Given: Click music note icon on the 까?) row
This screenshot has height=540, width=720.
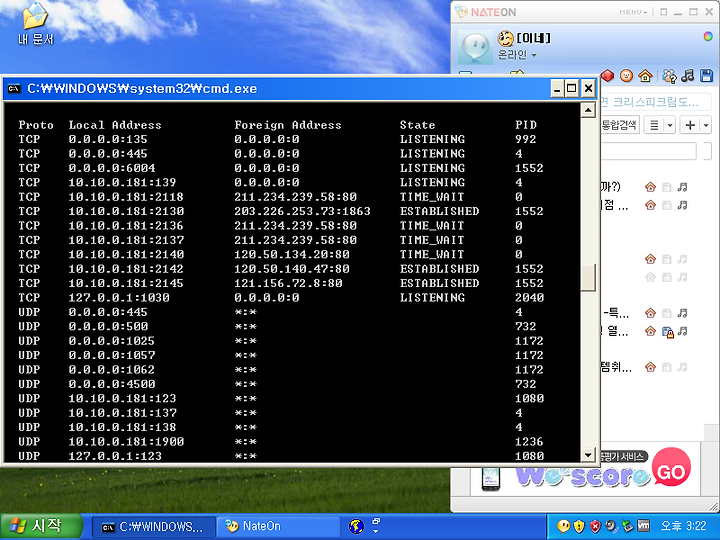Looking at the screenshot, I should (x=683, y=187).
